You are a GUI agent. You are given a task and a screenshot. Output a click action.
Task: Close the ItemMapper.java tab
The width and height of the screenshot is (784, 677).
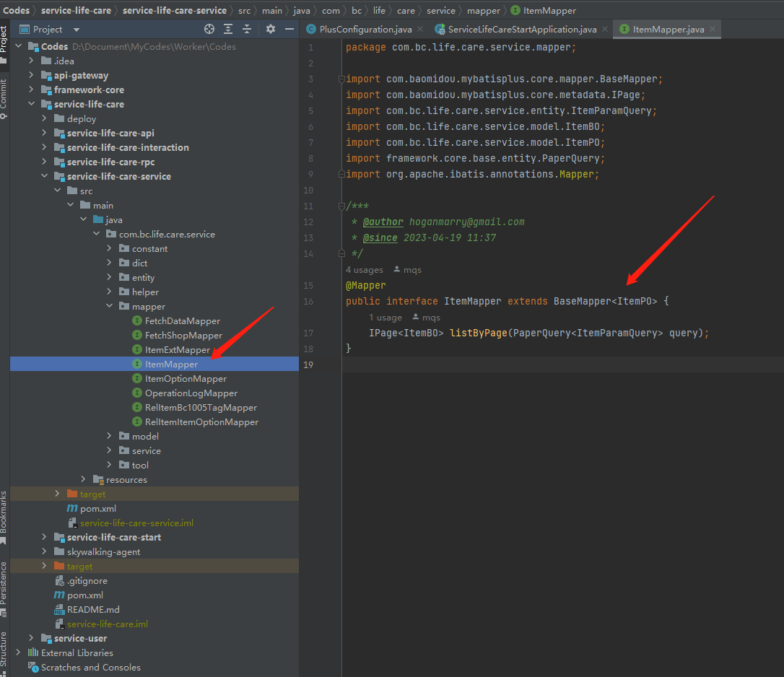click(x=713, y=29)
